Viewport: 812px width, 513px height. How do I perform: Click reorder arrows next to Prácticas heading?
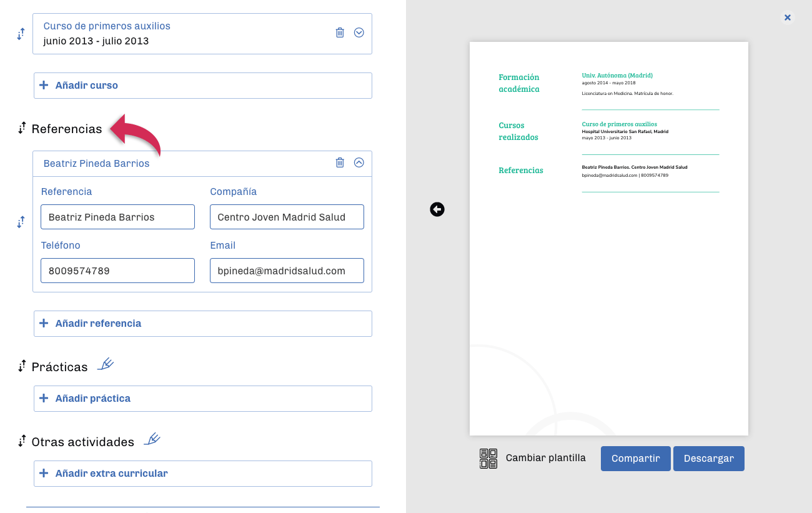[x=22, y=367]
